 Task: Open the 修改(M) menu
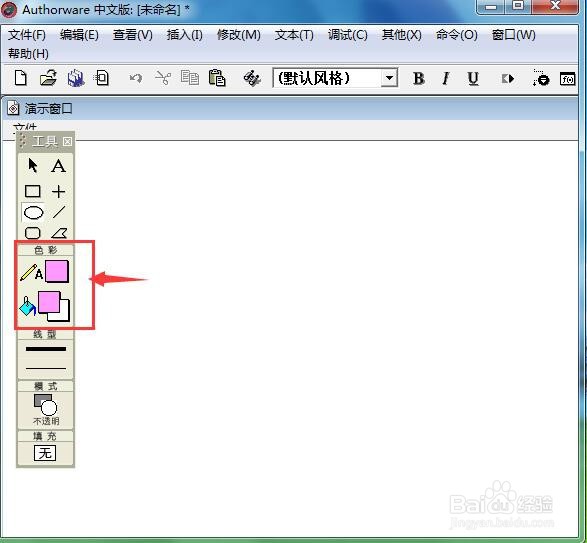(239, 35)
